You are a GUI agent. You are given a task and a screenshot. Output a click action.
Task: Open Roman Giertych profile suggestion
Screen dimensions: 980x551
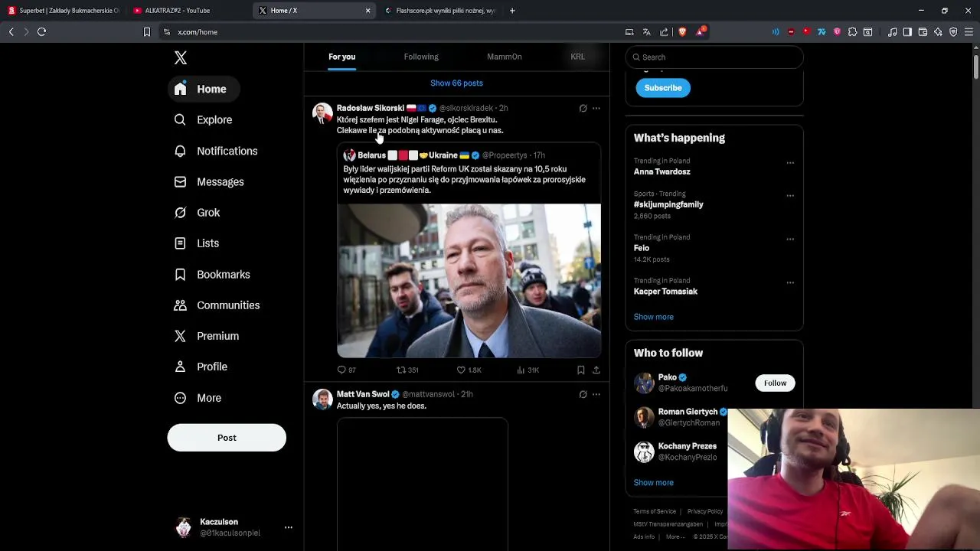click(x=677, y=417)
